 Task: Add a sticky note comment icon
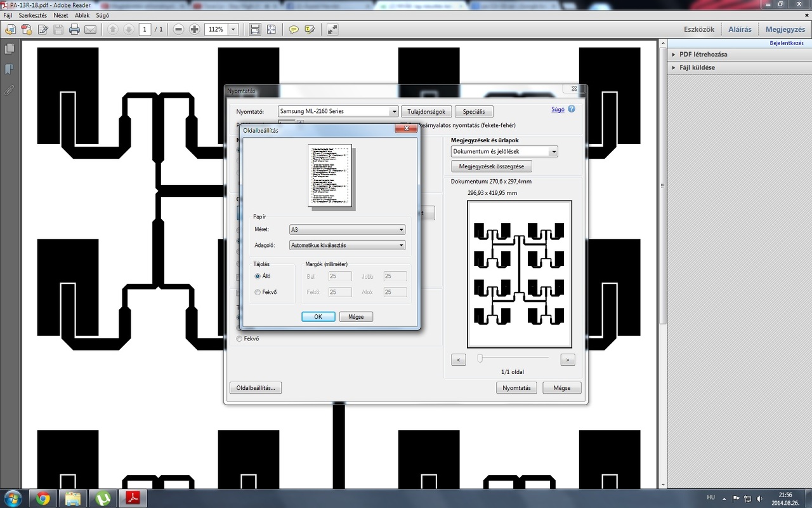(294, 29)
